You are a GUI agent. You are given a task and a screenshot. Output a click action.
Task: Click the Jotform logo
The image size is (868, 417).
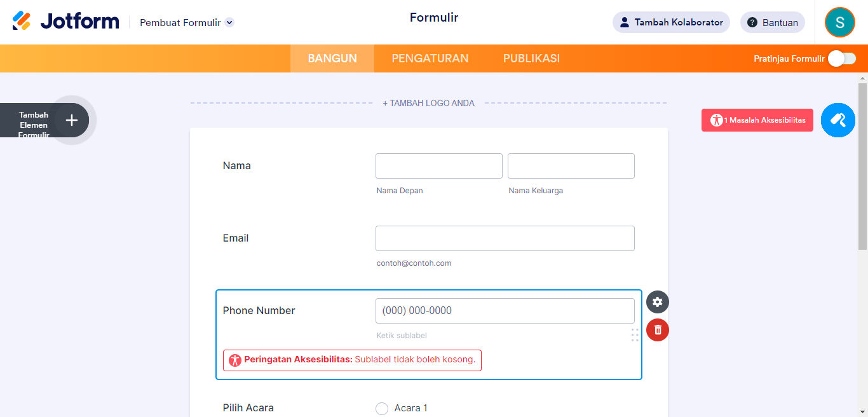pos(66,22)
